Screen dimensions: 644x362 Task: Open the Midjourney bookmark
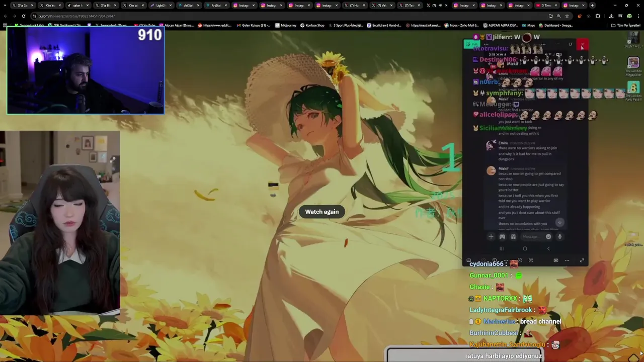click(x=286, y=25)
